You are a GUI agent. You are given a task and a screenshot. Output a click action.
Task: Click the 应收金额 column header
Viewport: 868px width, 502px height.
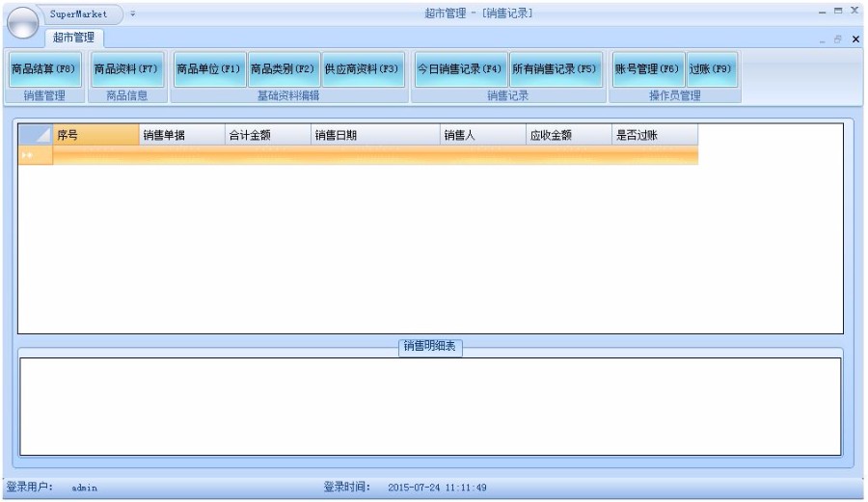point(568,135)
